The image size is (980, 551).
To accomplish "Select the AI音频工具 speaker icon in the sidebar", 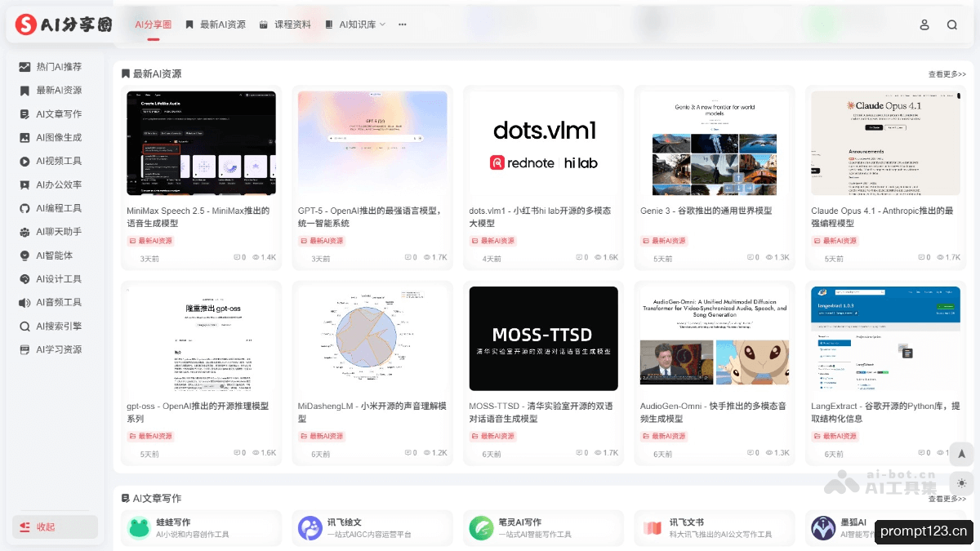I will click(24, 303).
